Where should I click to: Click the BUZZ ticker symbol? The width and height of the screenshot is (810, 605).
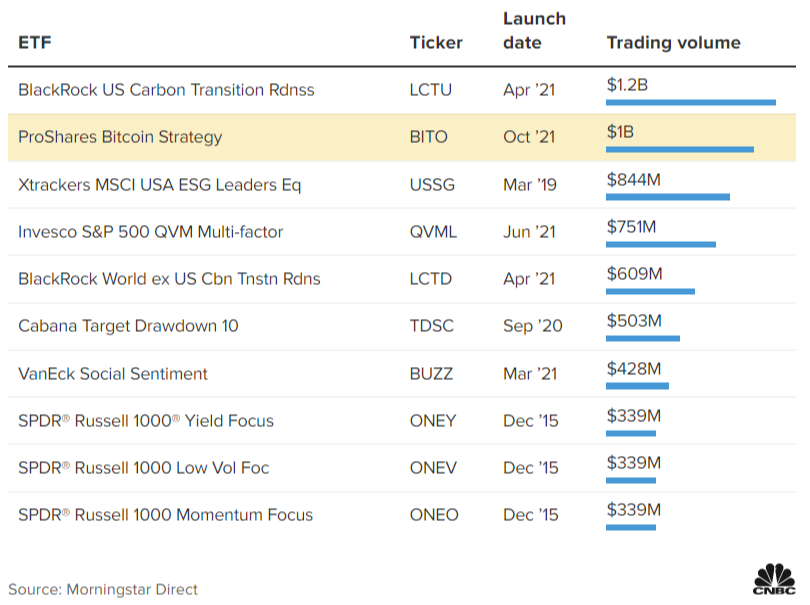(431, 374)
